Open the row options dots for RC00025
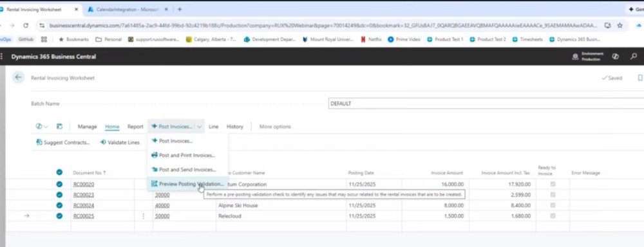Screen dimensions: 644x247 pyautogui.click(x=144, y=216)
